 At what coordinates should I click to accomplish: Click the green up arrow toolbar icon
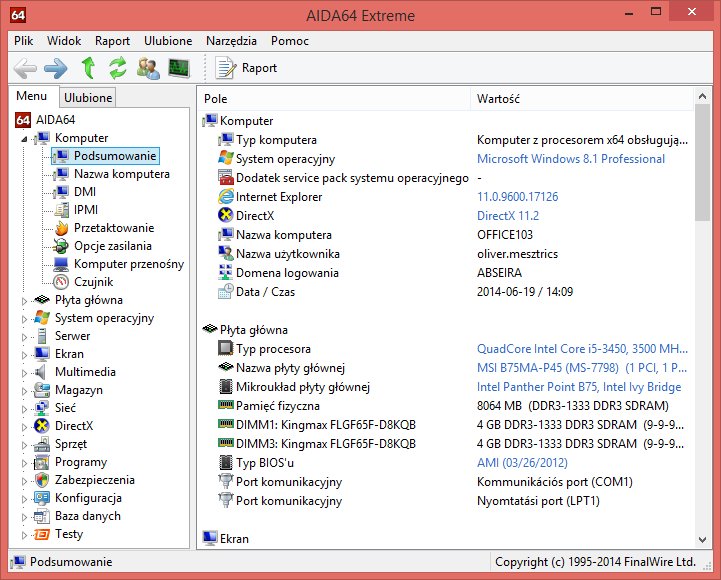[88, 68]
